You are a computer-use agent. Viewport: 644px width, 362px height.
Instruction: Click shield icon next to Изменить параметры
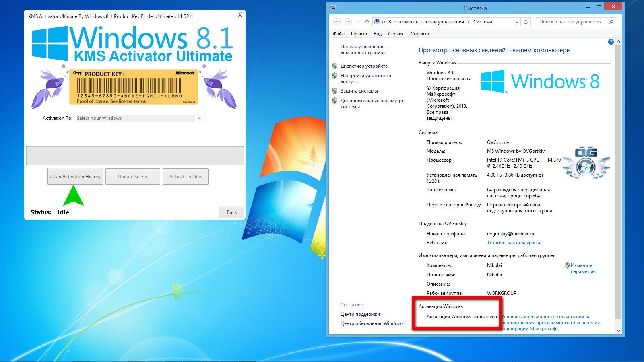click(x=568, y=265)
